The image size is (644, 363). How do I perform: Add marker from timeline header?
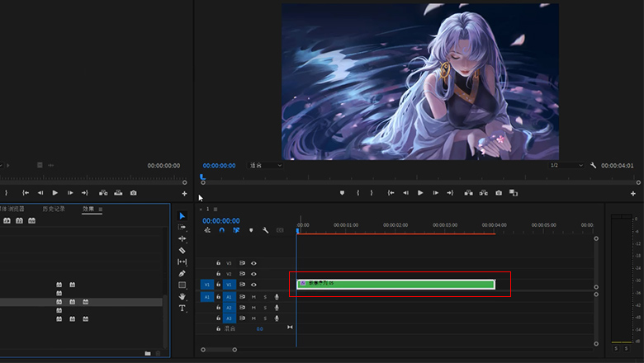tap(251, 230)
